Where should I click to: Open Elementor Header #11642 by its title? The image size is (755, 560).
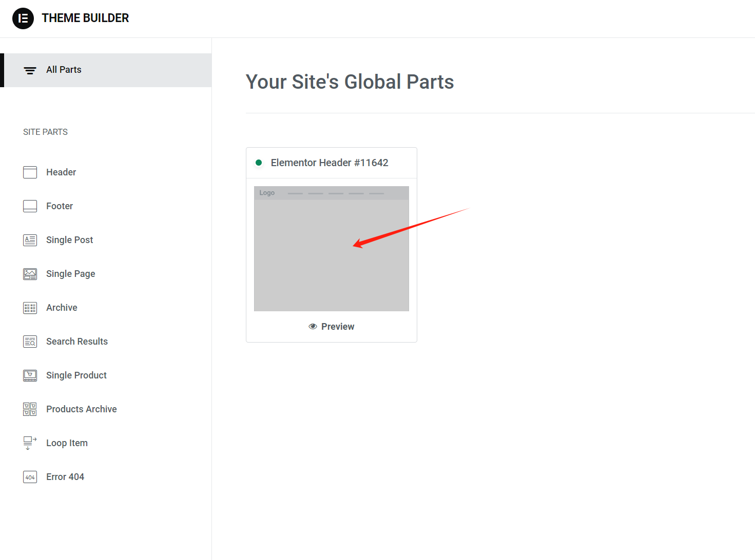coord(330,163)
